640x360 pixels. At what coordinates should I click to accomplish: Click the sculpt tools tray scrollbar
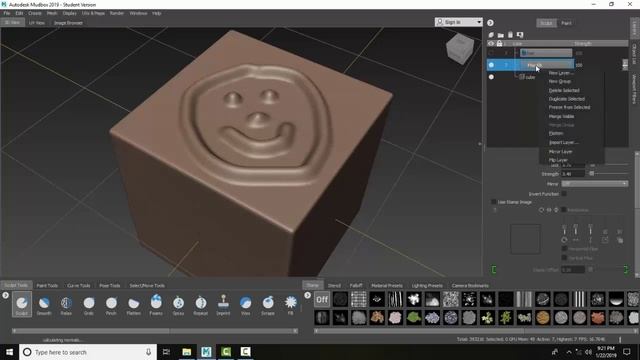click(154, 331)
